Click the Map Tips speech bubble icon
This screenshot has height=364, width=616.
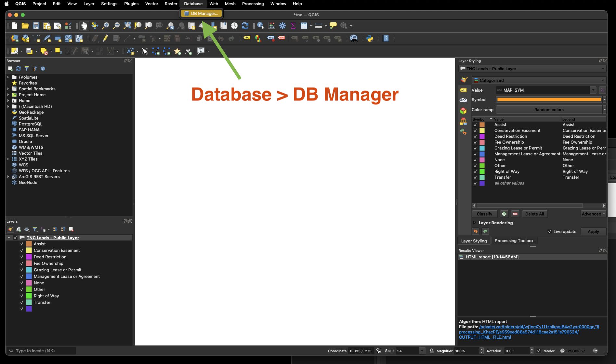pos(333,26)
